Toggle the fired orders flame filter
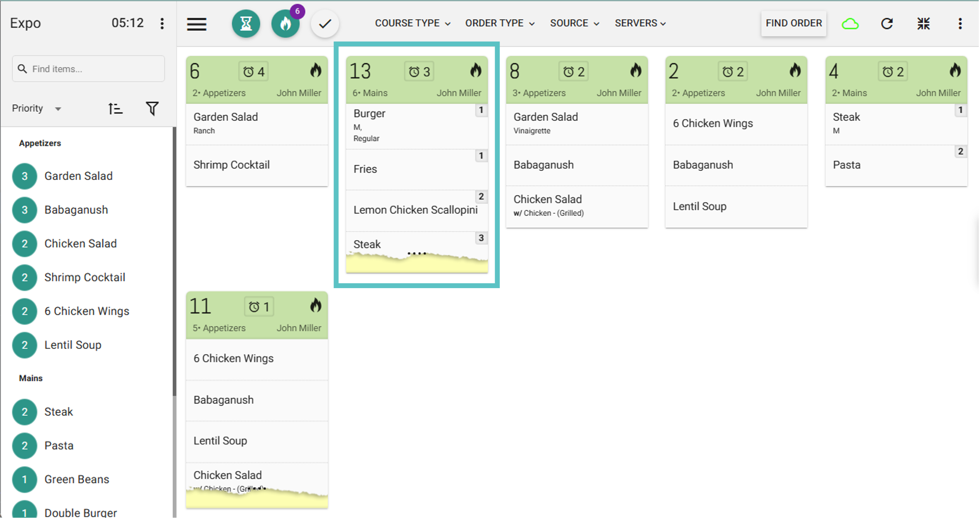Screen dimensions: 980x518 click(285, 24)
